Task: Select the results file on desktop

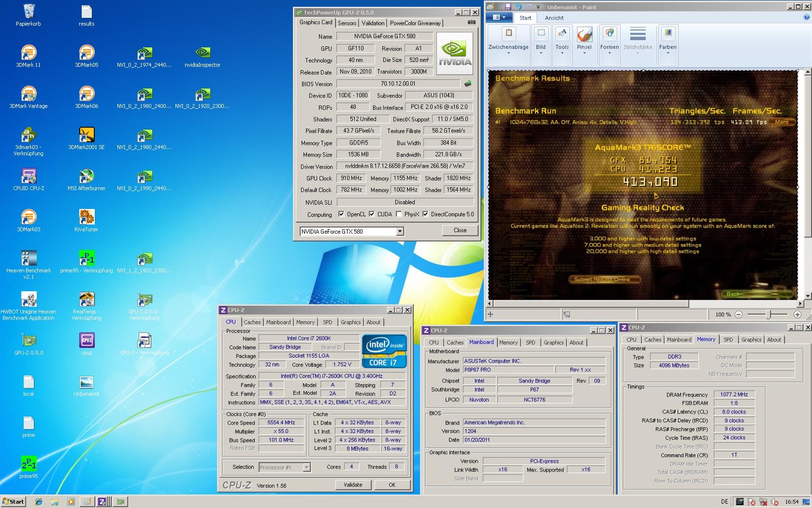Action: click(86, 15)
